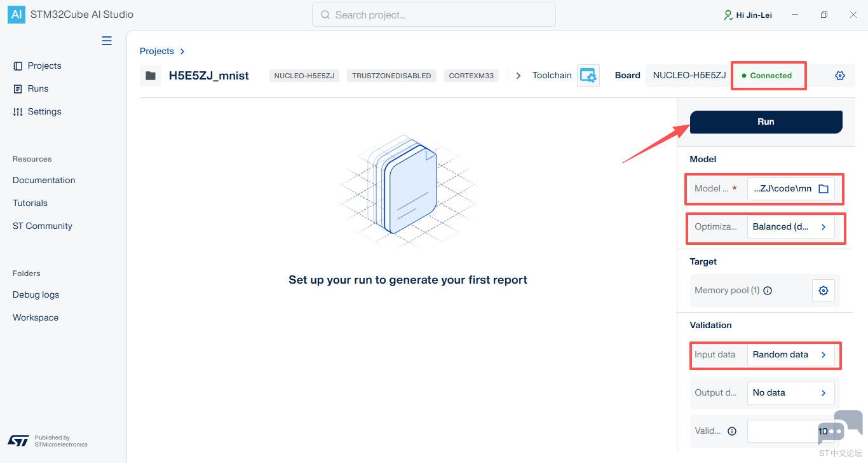Focus the Search project field
868x463 pixels.
(x=434, y=15)
